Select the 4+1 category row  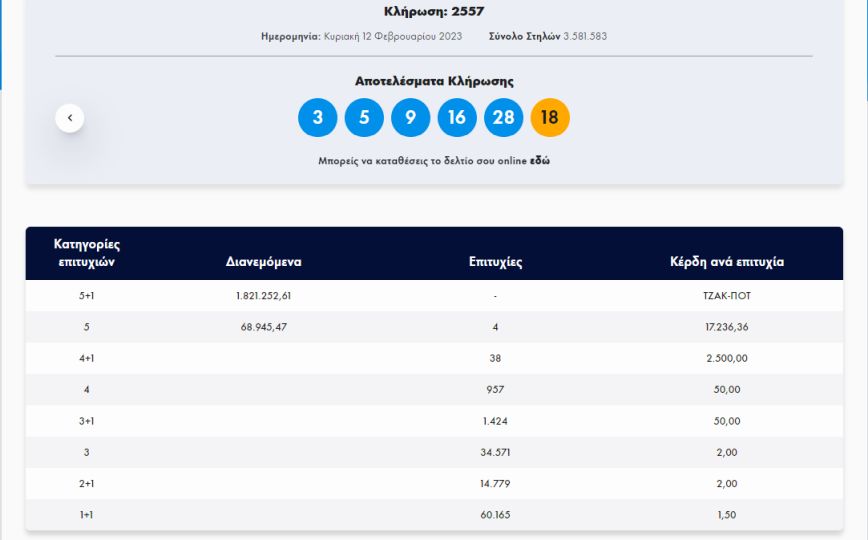pos(87,358)
